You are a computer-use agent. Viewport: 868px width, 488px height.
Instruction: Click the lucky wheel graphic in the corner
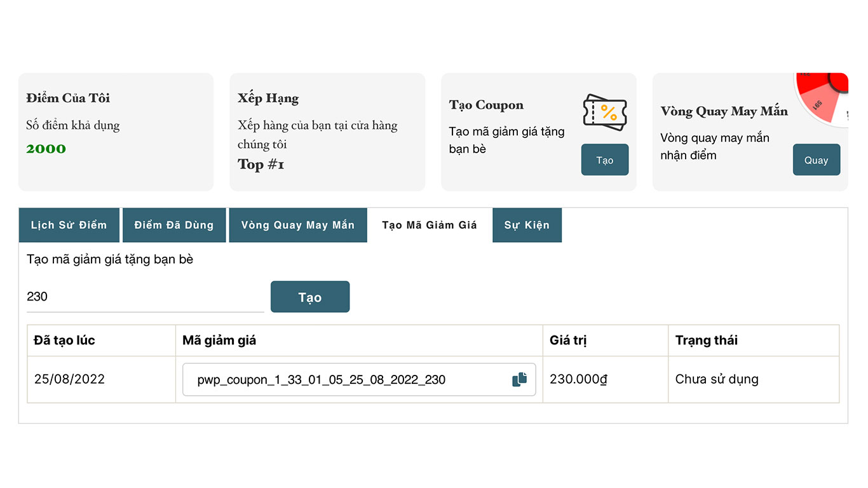pyautogui.click(x=822, y=95)
